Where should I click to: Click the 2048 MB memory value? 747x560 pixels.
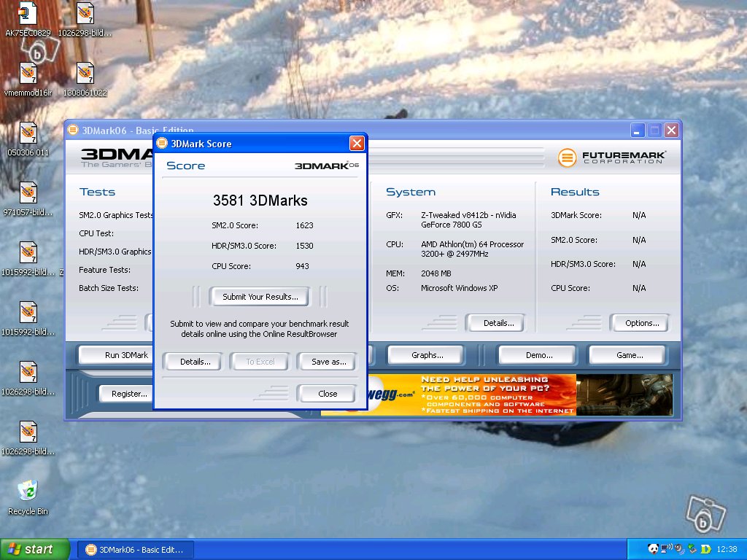436,274
